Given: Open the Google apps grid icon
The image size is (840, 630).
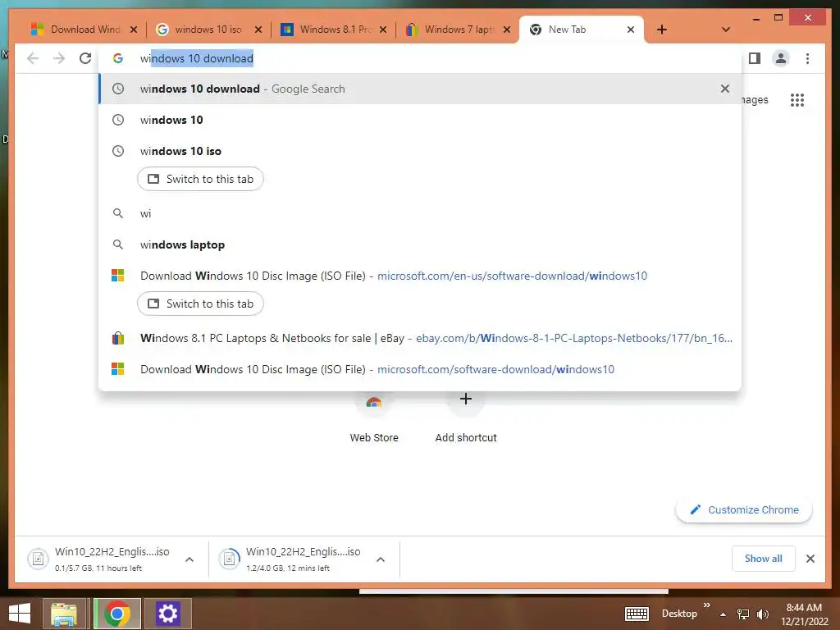Looking at the screenshot, I should (x=797, y=99).
